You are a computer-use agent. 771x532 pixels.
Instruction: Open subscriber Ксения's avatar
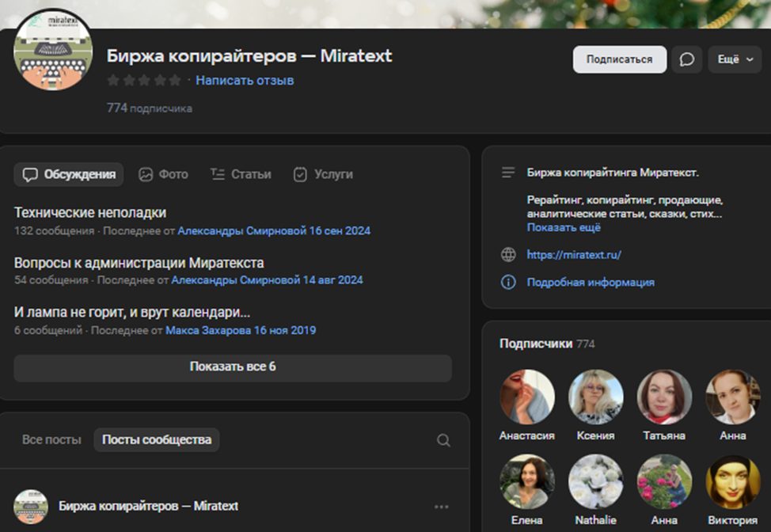click(595, 397)
